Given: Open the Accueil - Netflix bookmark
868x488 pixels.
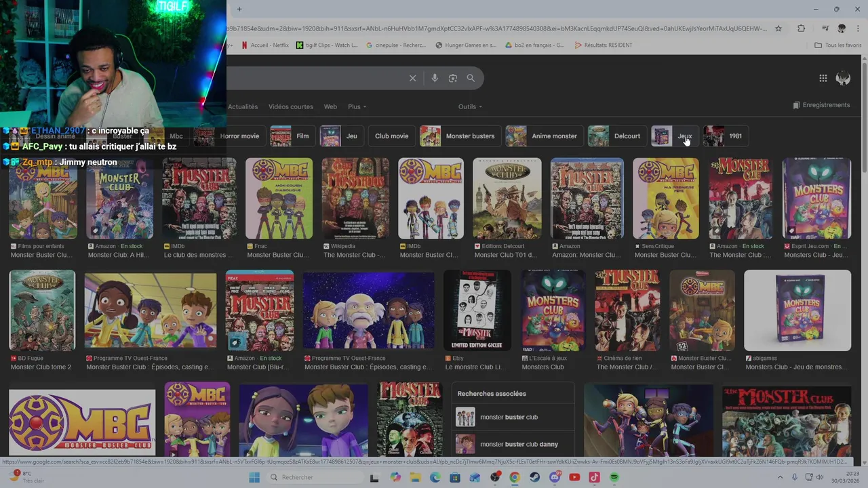Looking at the screenshot, I should [266, 45].
